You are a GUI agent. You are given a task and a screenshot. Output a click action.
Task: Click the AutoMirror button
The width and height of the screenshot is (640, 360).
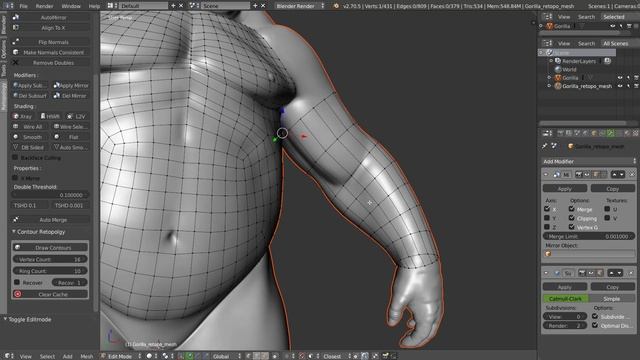pyautogui.click(x=51, y=18)
